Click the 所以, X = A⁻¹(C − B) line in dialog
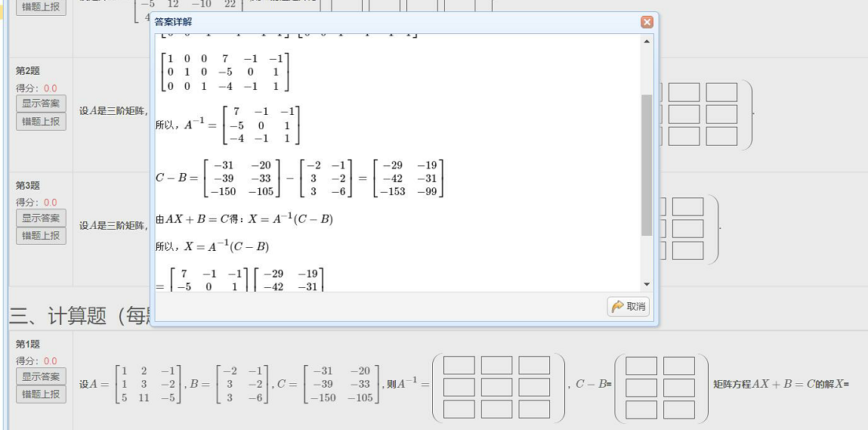The height and width of the screenshot is (430, 868). [x=212, y=246]
